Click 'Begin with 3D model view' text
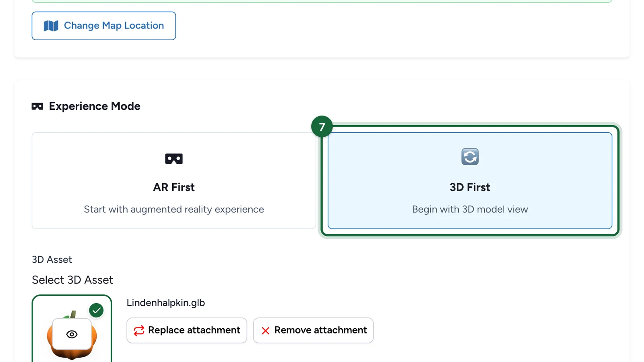 (x=470, y=209)
